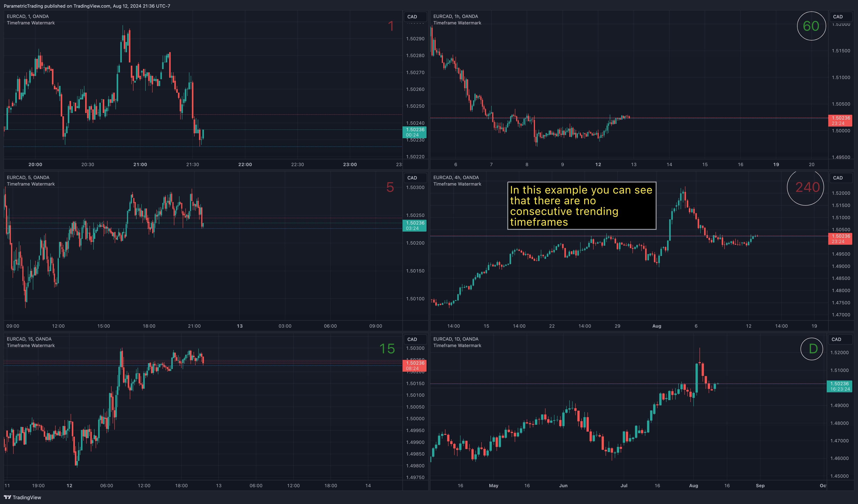Open CAD currency selector on 5-minute chart
The height and width of the screenshot is (504, 858).
click(x=415, y=178)
